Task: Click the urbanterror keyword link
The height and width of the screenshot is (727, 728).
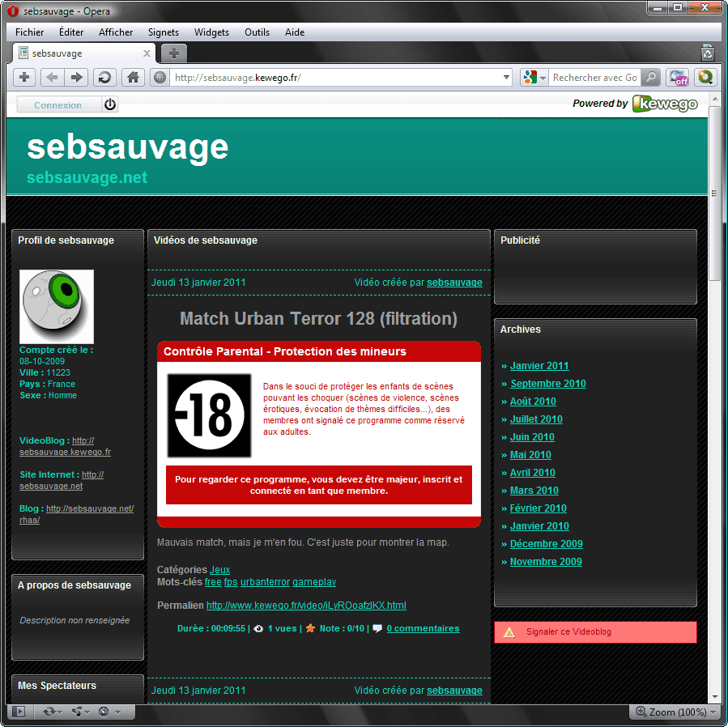Action: click(x=265, y=582)
